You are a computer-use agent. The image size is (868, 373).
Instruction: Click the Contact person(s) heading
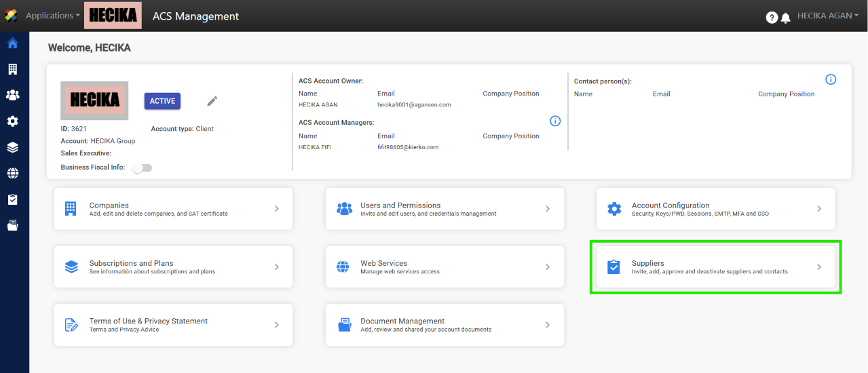point(603,81)
